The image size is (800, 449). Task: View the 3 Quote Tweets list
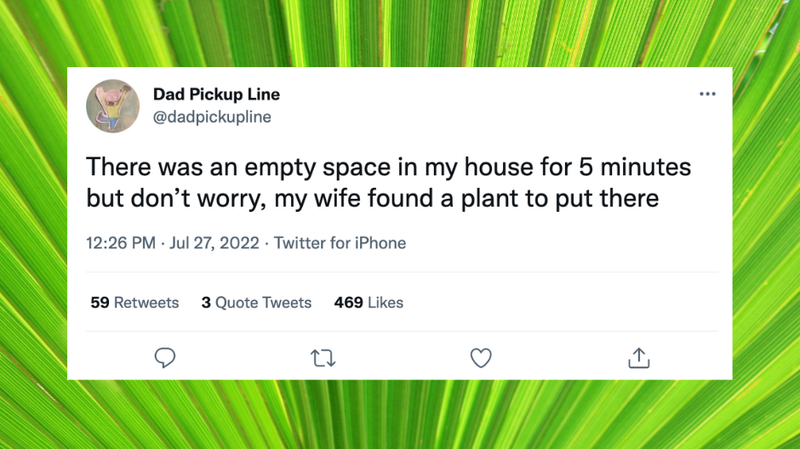(256, 302)
